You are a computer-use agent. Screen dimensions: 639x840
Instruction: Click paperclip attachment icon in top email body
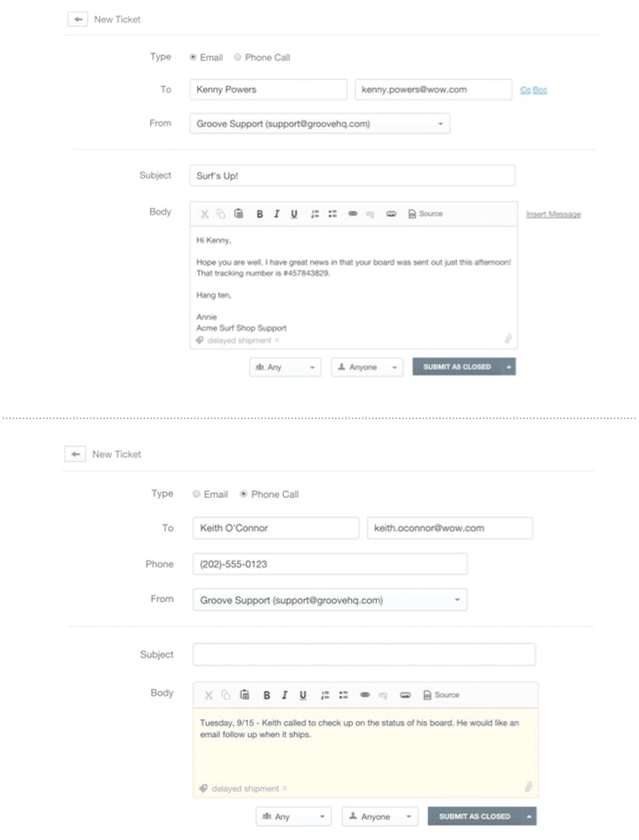[x=508, y=339]
